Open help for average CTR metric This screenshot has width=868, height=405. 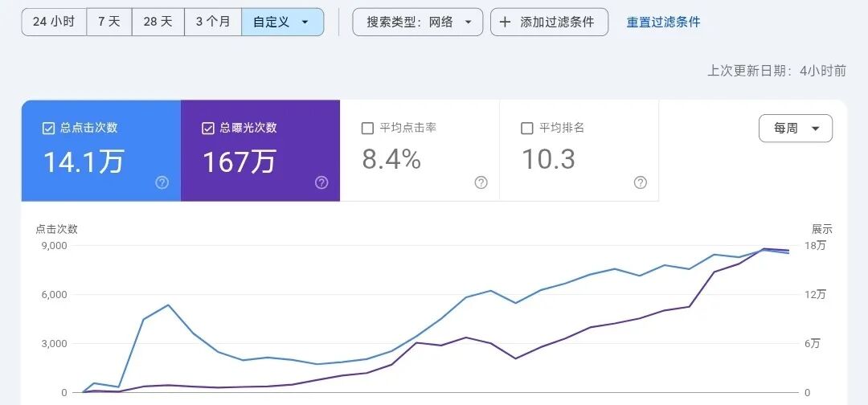tap(481, 182)
